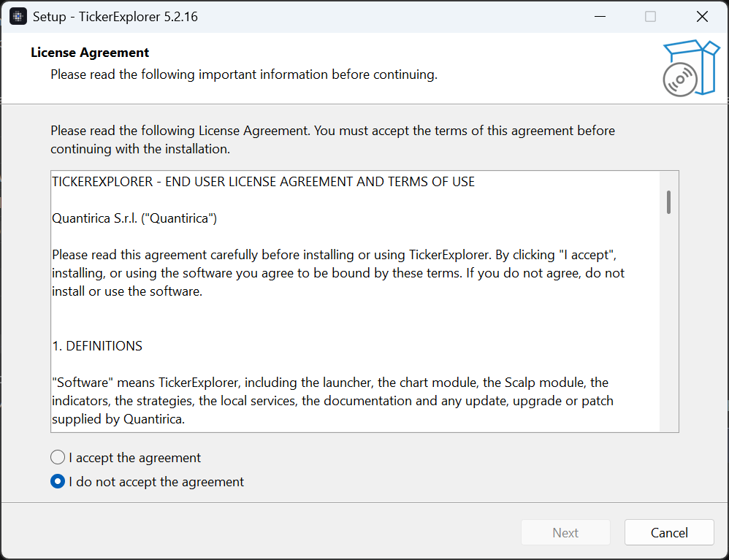The image size is (729, 560).
Task: Click the maximize button in title bar
Action: (x=650, y=17)
